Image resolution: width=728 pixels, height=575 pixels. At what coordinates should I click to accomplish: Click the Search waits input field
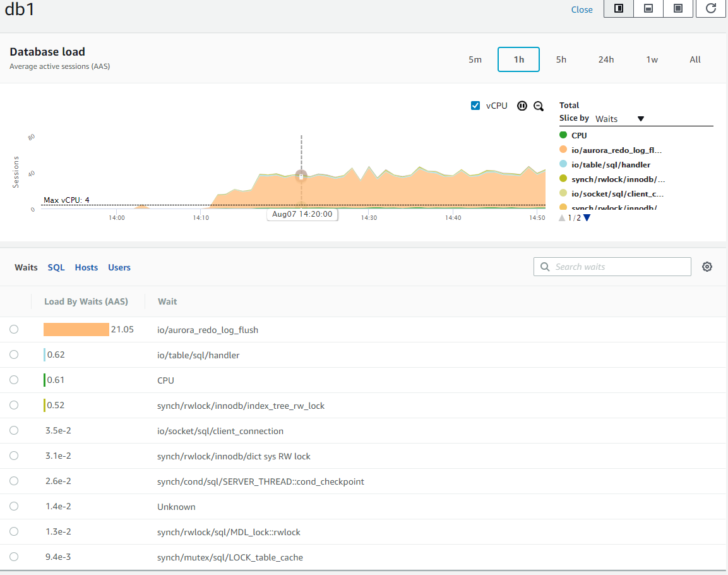612,267
